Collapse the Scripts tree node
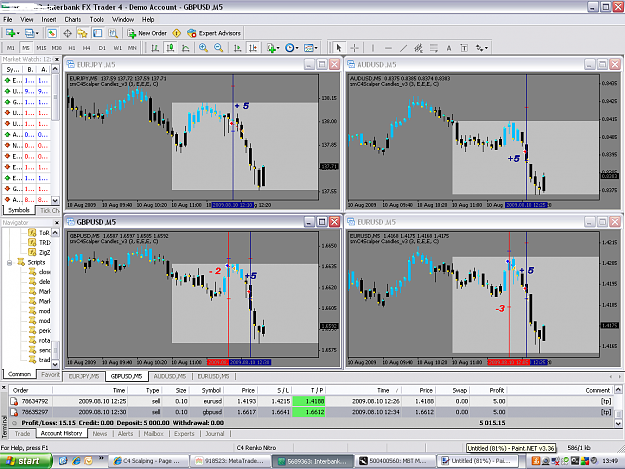The image size is (625, 469). click(10, 263)
